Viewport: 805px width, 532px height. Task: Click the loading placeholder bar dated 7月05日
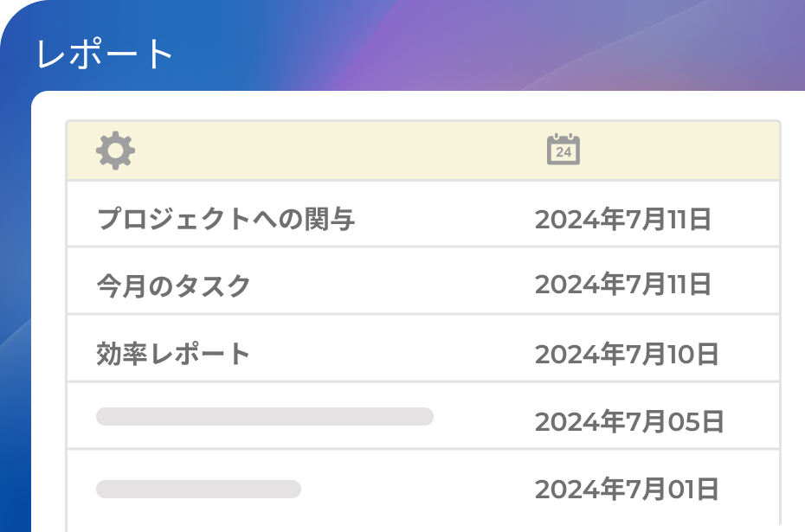(x=266, y=416)
